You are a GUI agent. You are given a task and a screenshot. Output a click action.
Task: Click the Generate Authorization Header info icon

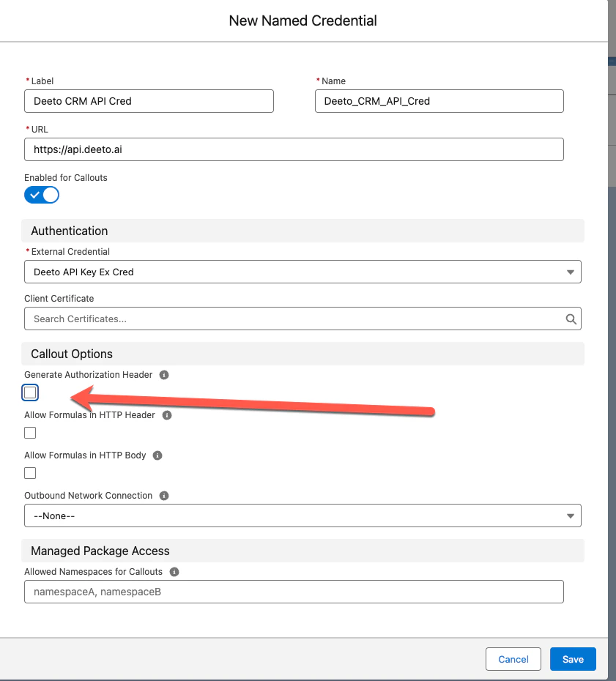(164, 375)
